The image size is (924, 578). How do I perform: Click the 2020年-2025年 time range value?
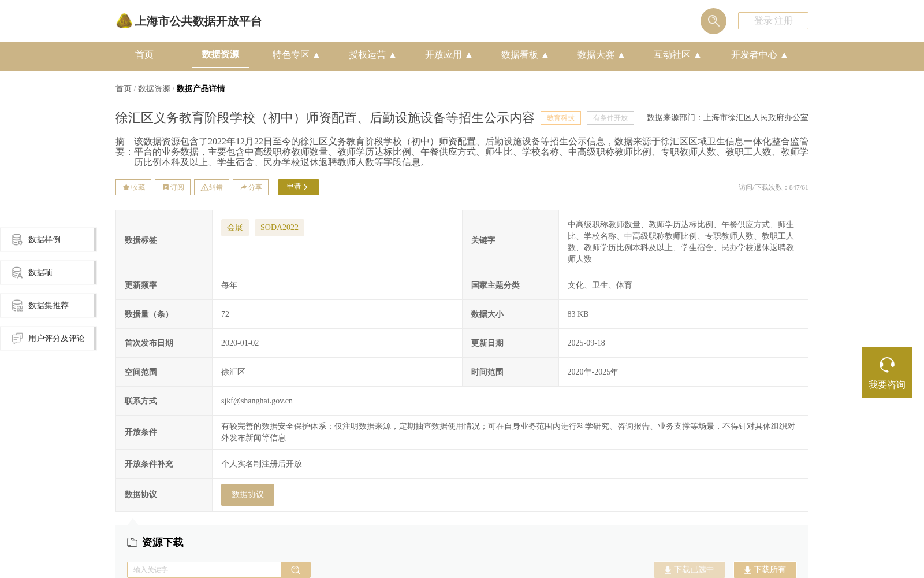pos(593,372)
